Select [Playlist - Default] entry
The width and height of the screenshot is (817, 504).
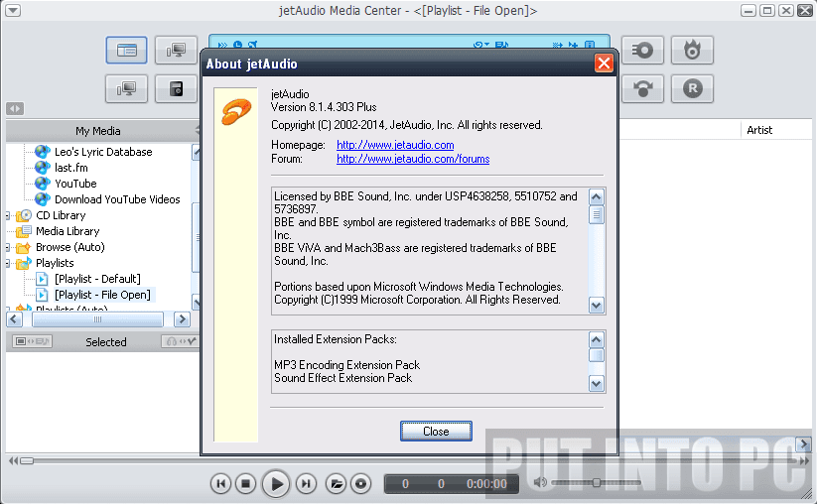(97, 279)
